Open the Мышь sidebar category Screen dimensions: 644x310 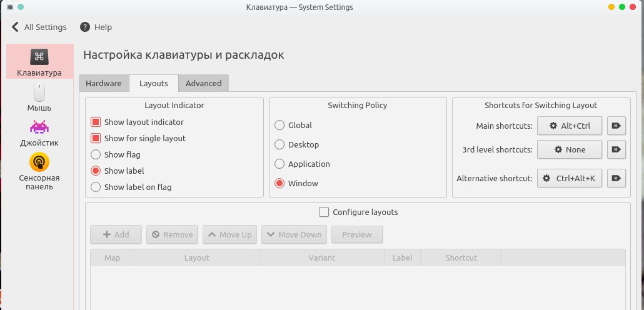(x=39, y=97)
